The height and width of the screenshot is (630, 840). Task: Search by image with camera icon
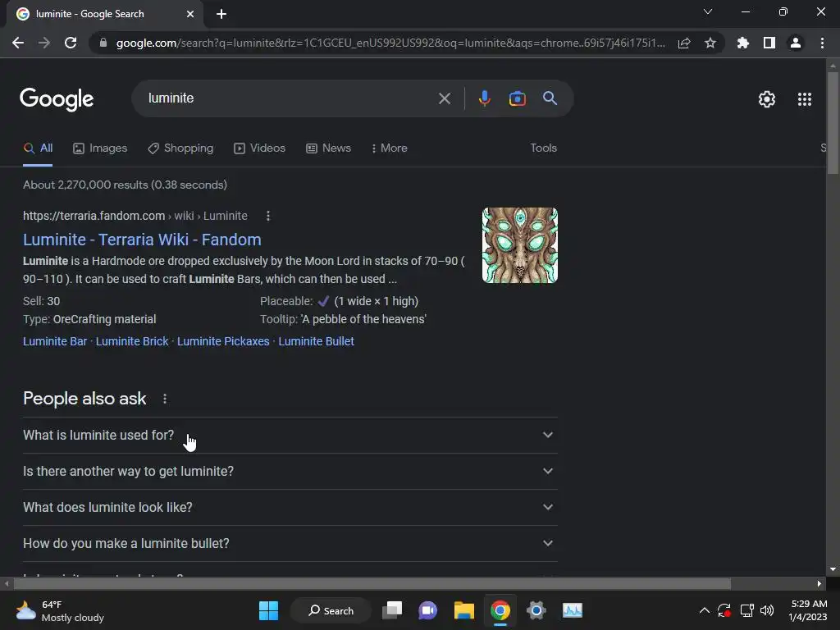pos(517,98)
